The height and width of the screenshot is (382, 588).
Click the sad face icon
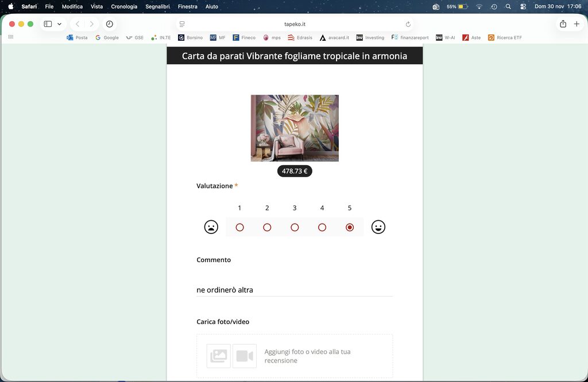point(211,227)
